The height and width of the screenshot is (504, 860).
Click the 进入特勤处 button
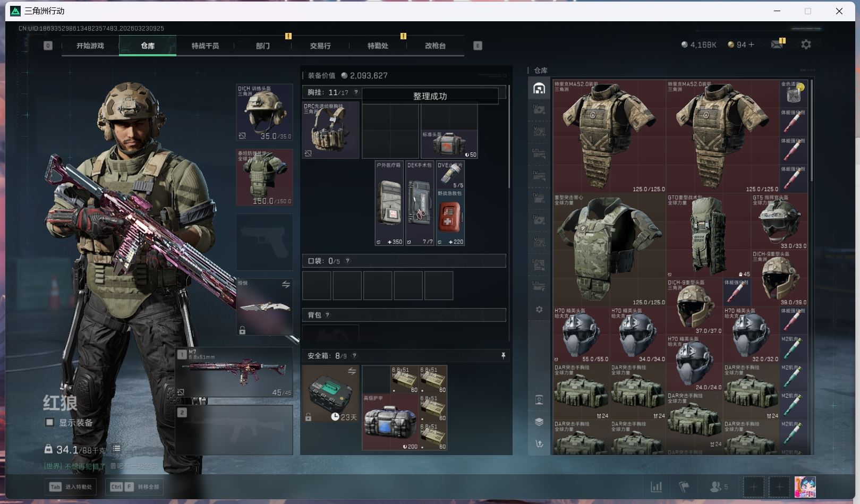point(71,486)
